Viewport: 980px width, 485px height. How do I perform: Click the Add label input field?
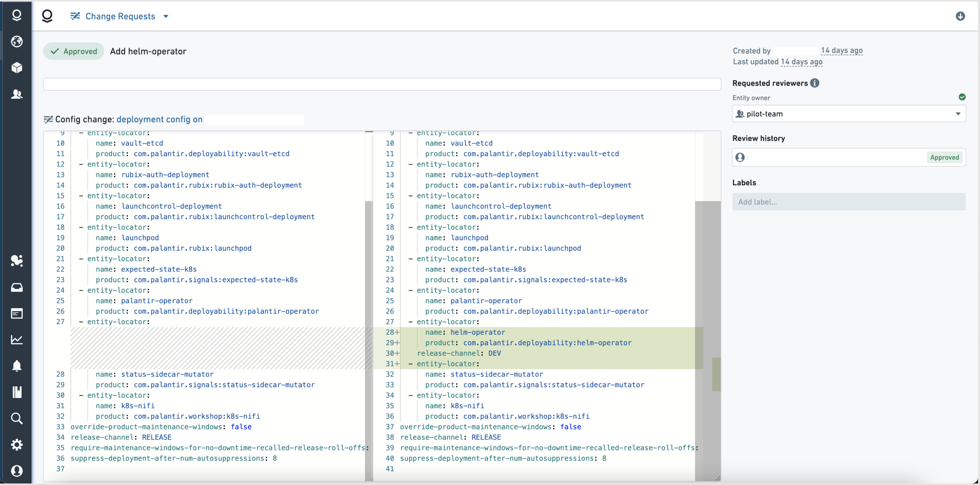click(x=849, y=202)
